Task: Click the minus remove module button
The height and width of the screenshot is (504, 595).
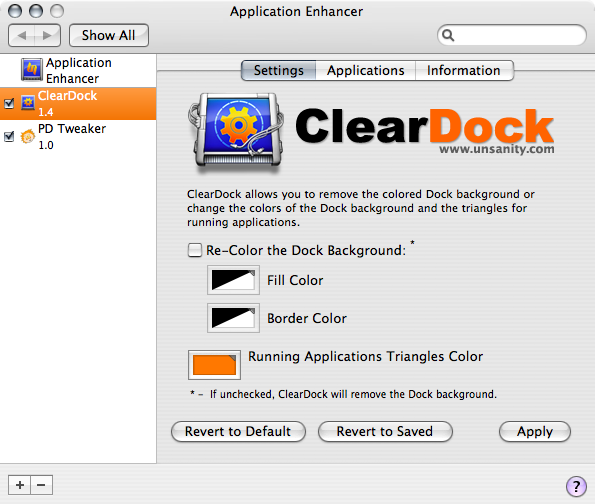Action: [41, 485]
